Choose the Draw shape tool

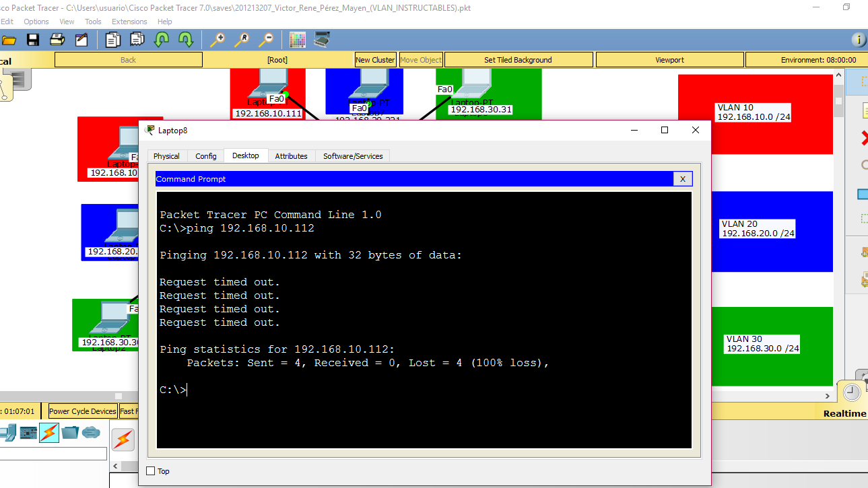tap(863, 194)
